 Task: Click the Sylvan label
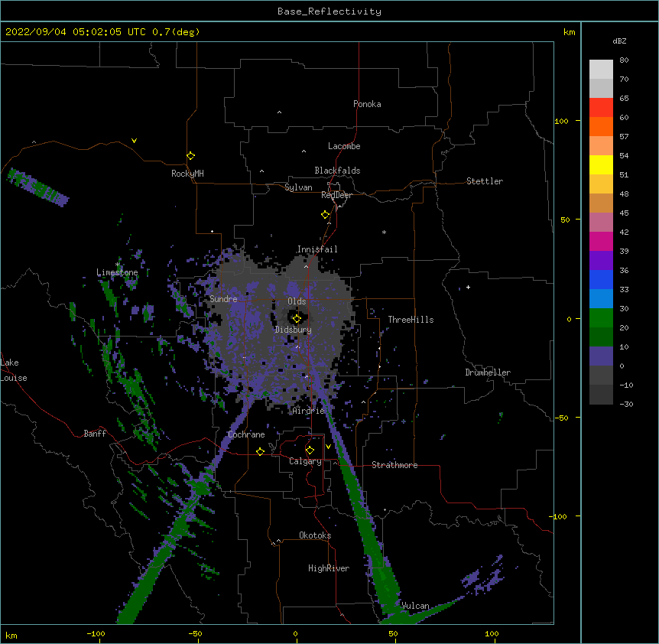[298, 187]
